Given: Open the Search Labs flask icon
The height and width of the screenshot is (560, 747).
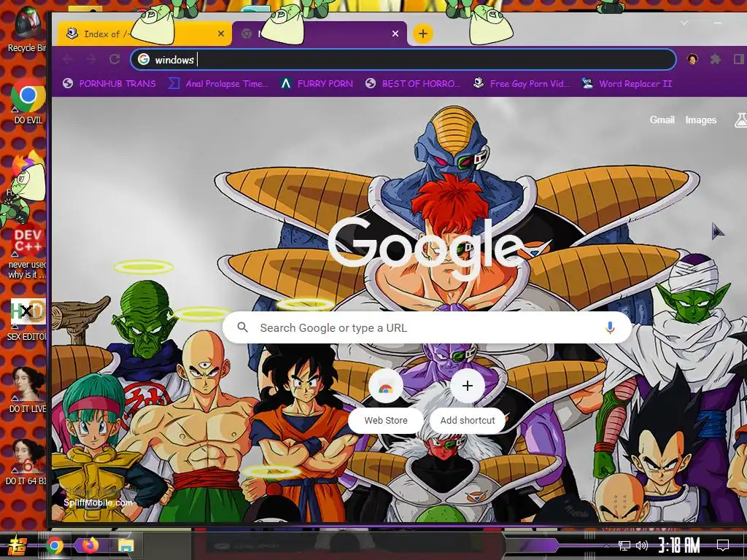Looking at the screenshot, I should click(x=740, y=120).
